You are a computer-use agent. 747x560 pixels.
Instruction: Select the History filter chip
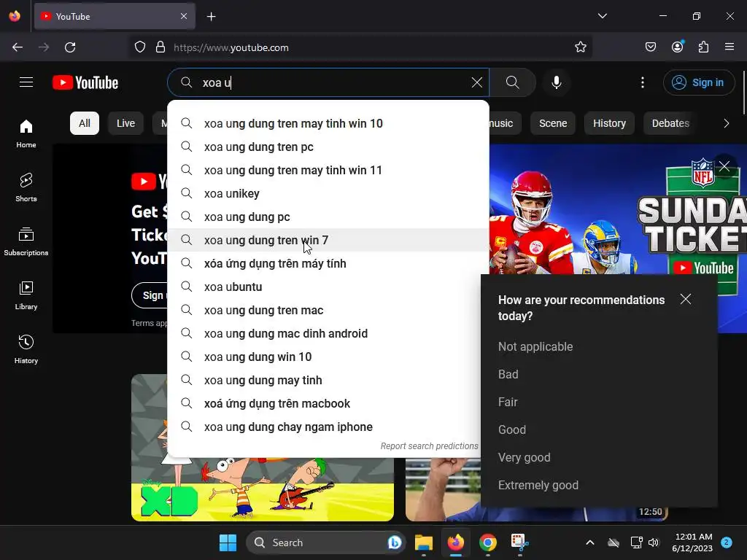609,123
